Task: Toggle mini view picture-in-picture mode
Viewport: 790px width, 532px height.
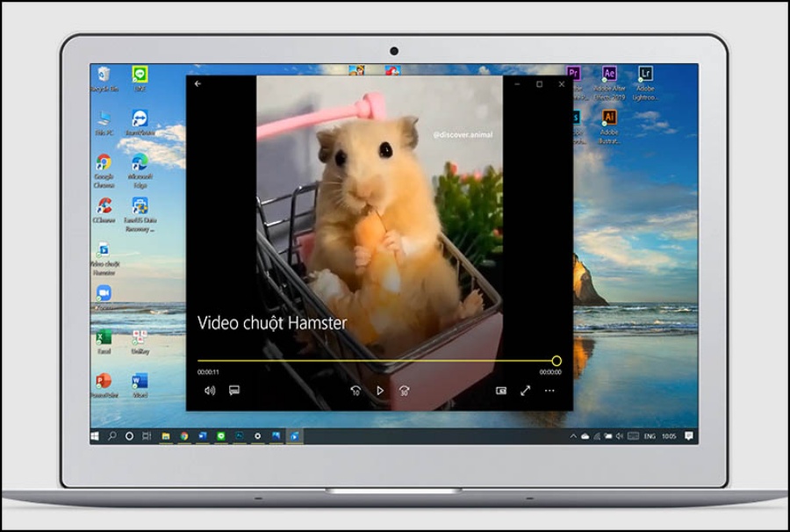Action: coord(501,391)
